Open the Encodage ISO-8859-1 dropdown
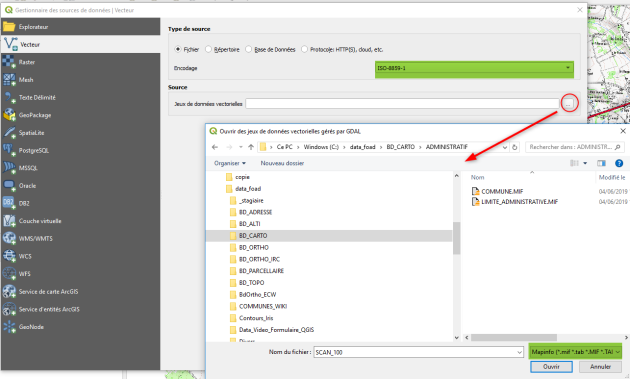Image resolution: width=630 pixels, height=379 pixels. (474, 68)
